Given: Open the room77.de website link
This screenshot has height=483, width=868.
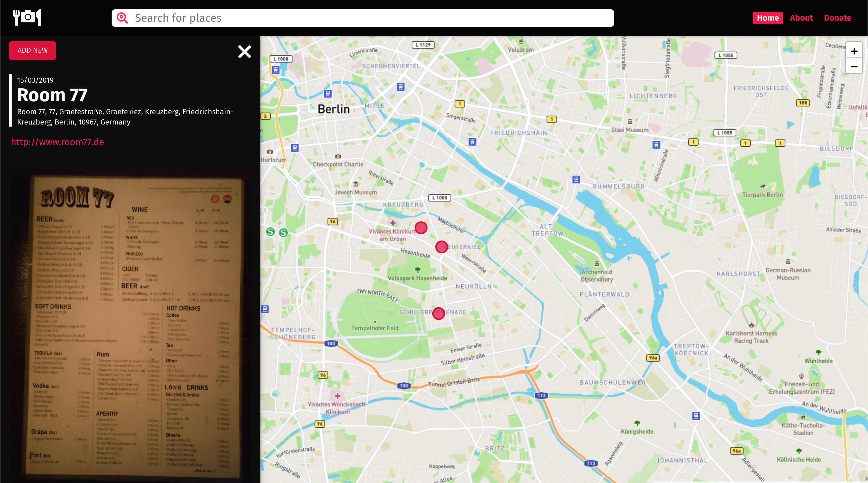Looking at the screenshot, I should [57, 142].
